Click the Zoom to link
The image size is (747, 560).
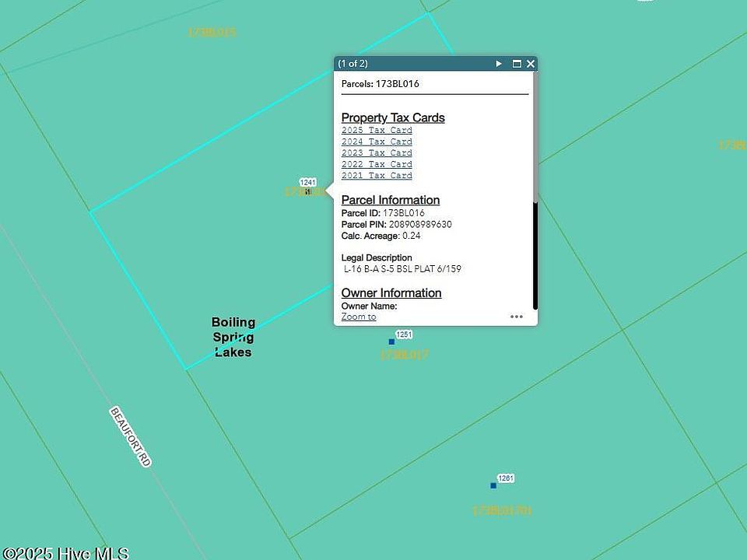pyautogui.click(x=359, y=317)
